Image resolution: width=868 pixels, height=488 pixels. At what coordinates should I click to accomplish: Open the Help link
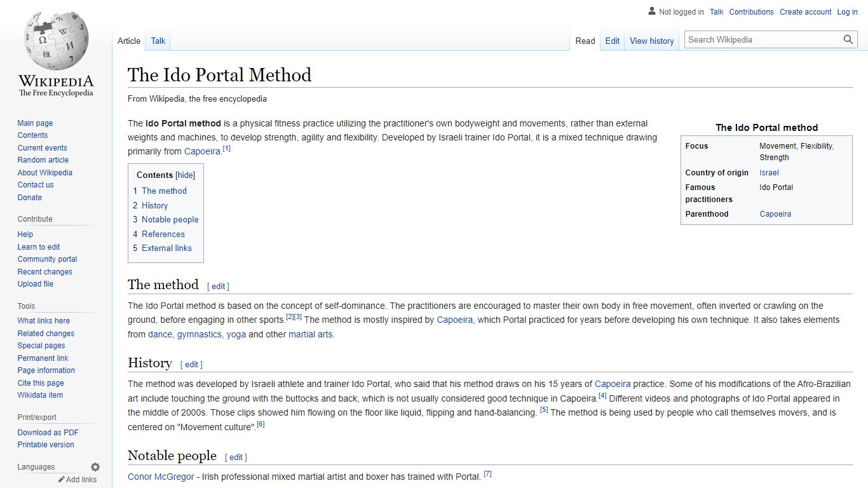click(x=25, y=234)
